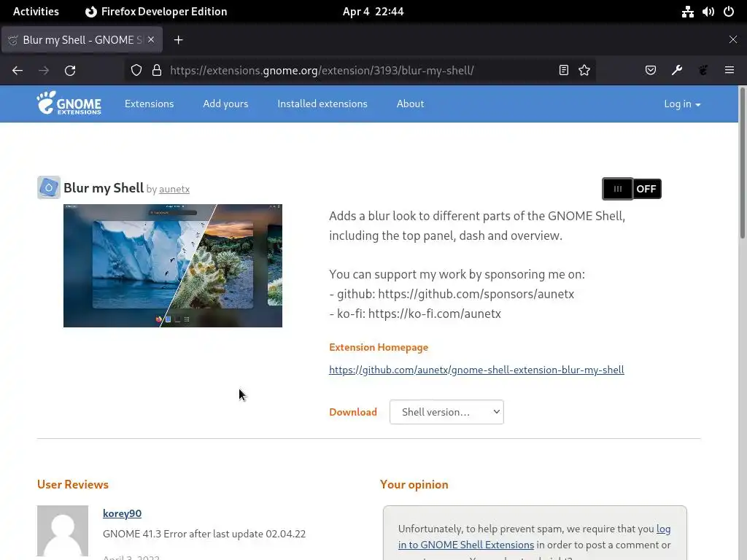Open the power menu icon
The height and width of the screenshot is (560, 747).
729,12
